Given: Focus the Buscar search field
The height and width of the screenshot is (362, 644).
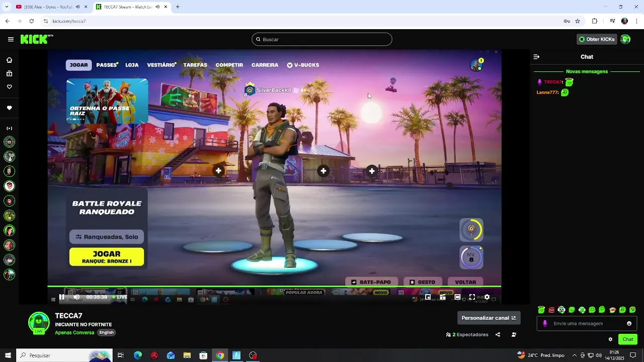Looking at the screenshot, I should click(x=322, y=39).
